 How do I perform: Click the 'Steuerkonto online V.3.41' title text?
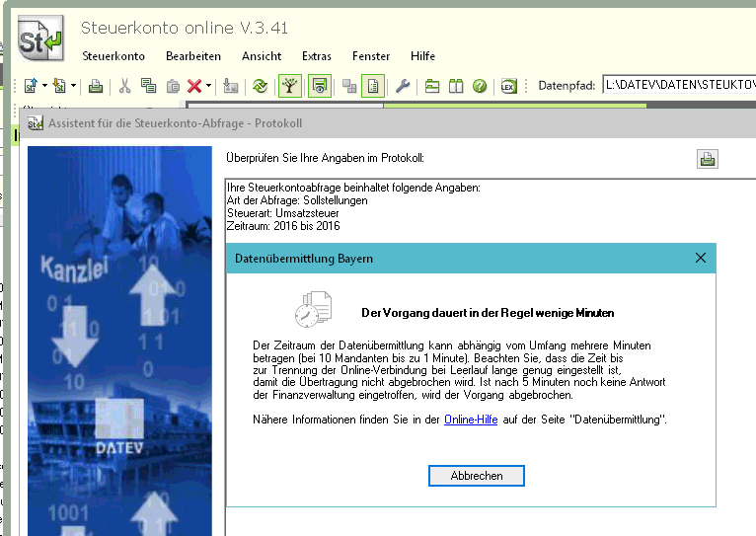point(185,28)
